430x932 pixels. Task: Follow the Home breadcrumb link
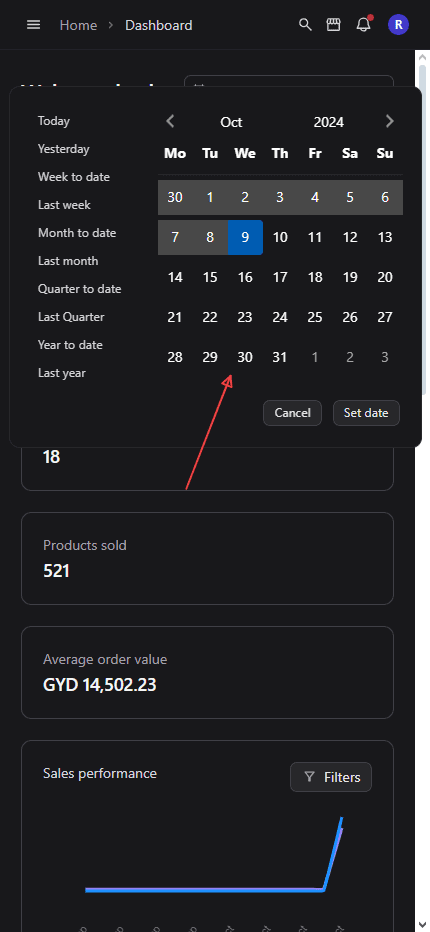point(79,25)
